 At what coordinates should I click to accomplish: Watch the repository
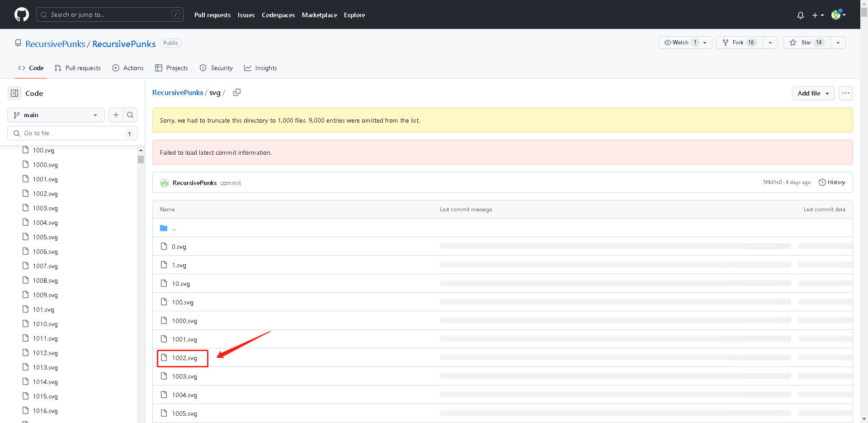[685, 43]
